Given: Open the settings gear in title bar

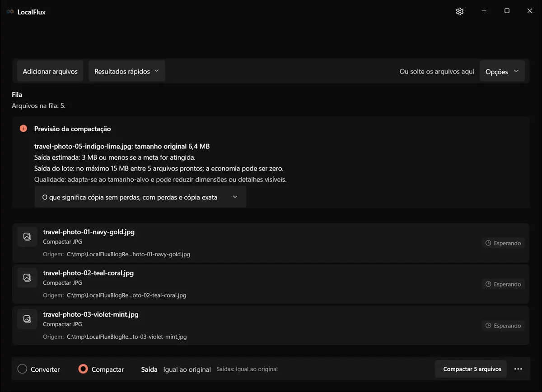Looking at the screenshot, I should click(460, 11).
